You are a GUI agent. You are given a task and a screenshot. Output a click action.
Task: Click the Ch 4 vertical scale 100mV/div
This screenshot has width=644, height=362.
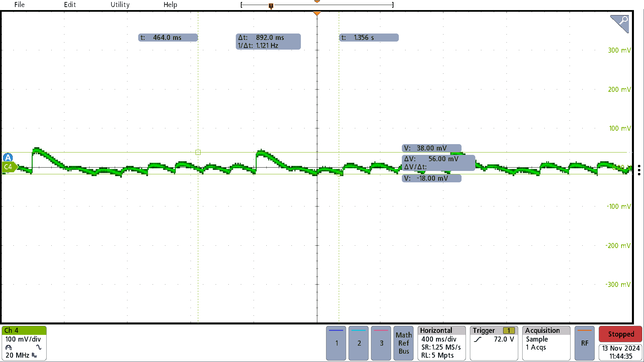(23, 339)
